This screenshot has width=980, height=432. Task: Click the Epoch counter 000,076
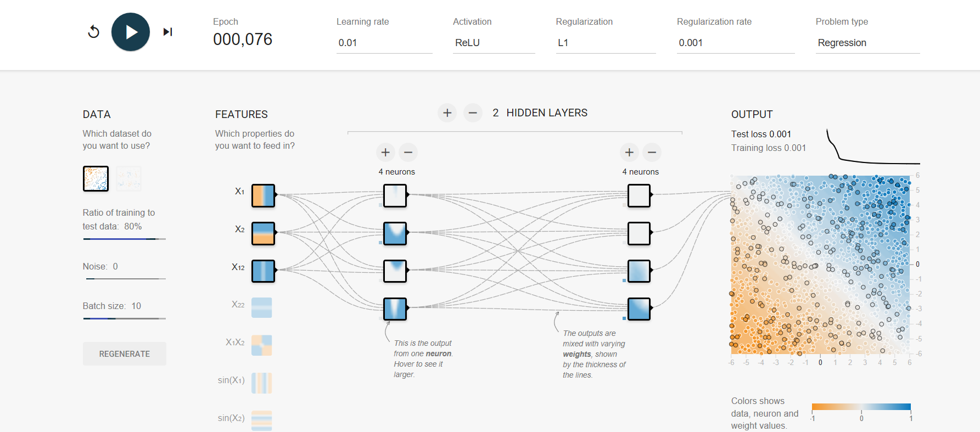pyautogui.click(x=243, y=40)
